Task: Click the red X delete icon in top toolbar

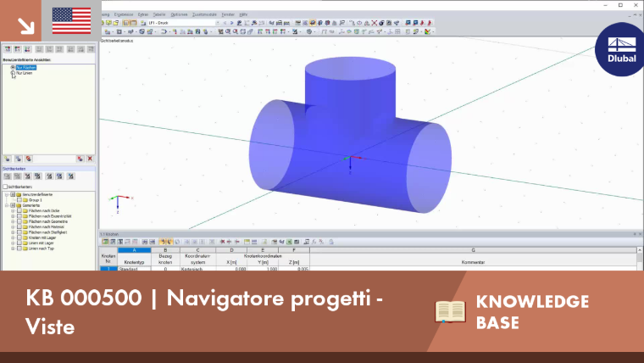Action: click(x=375, y=23)
